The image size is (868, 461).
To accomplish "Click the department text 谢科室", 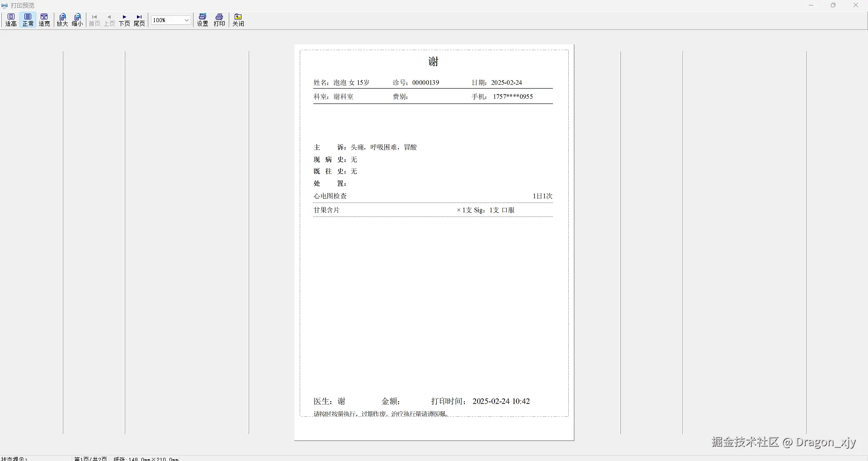I will [x=344, y=97].
